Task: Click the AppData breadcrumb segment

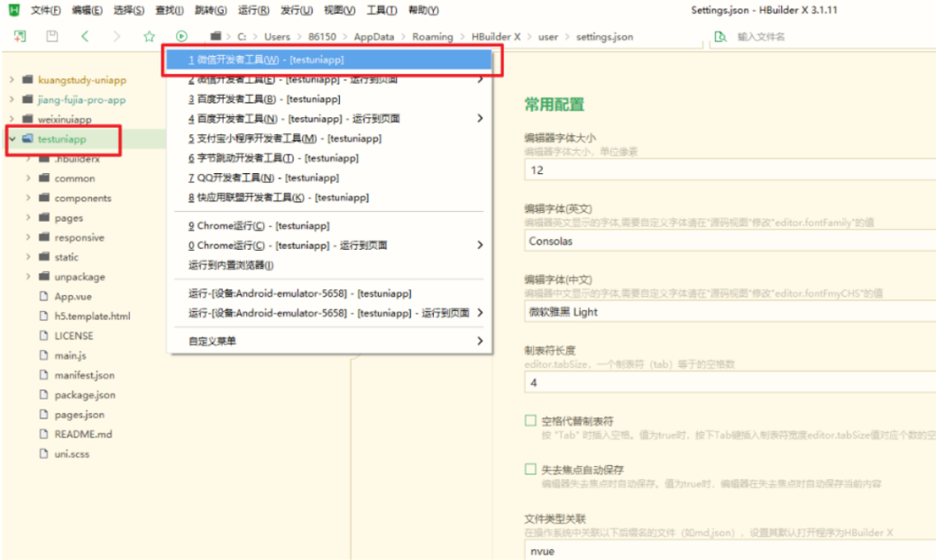Action: tap(373, 36)
